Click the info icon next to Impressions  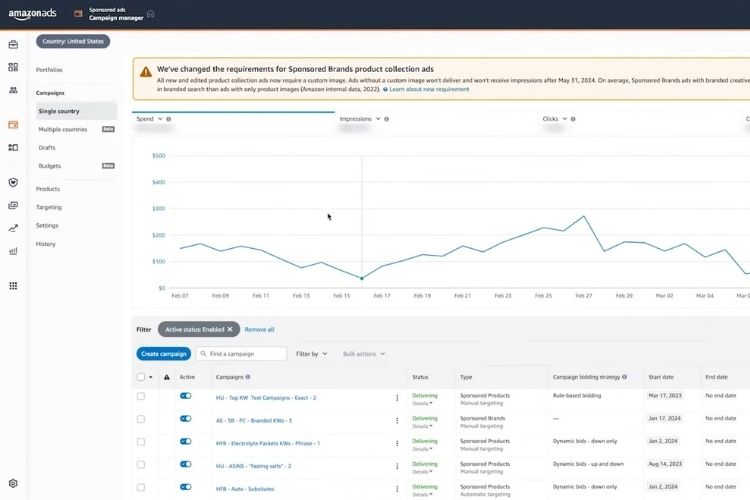pyautogui.click(x=386, y=119)
